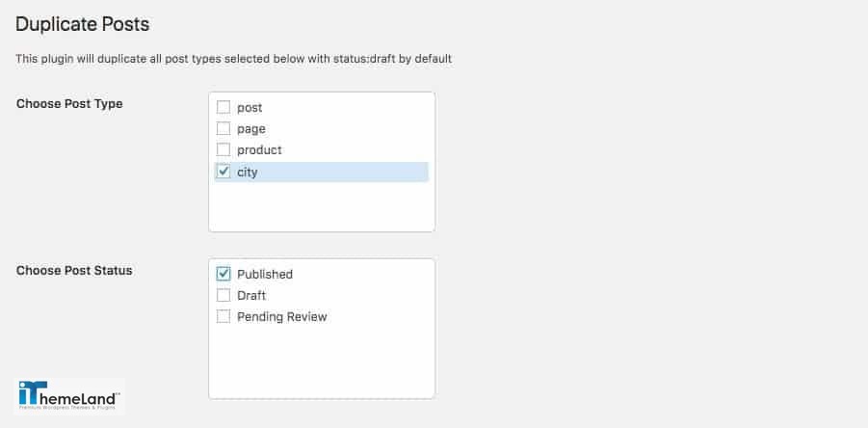Screen dimensions: 868x428
Task: Uncheck the Published status checkbox
Action: [224, 274]
